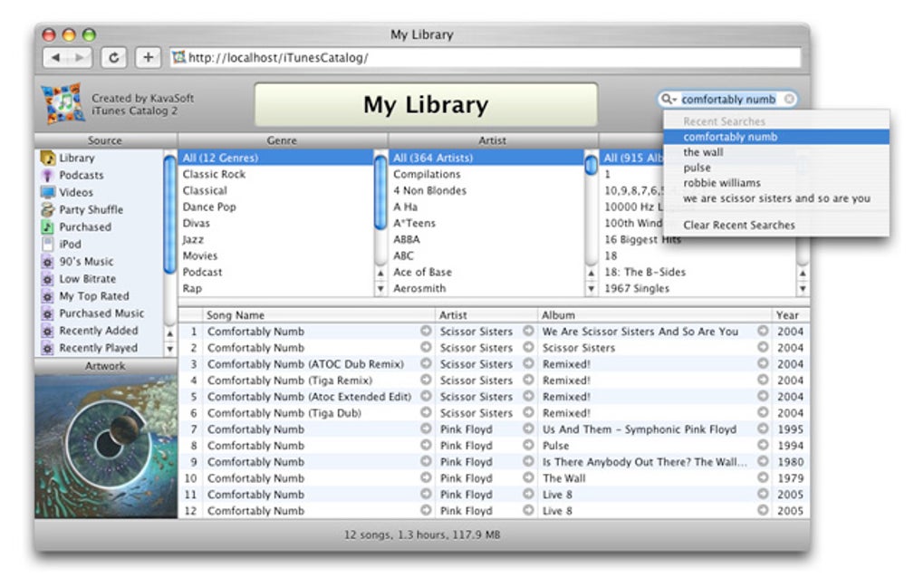Click the Genre list scroll down arrow
924x578 pixels.
[380, 289]
